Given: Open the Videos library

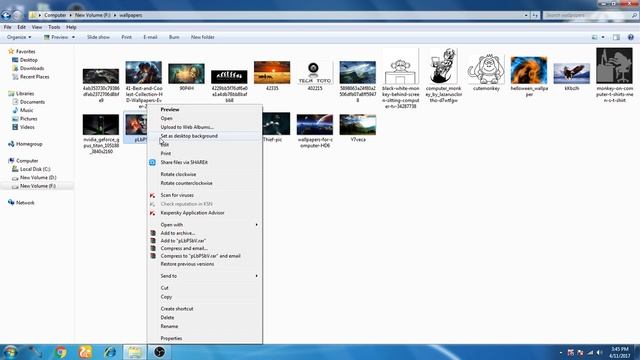Looking at the screenshot, I should point(27,127).
